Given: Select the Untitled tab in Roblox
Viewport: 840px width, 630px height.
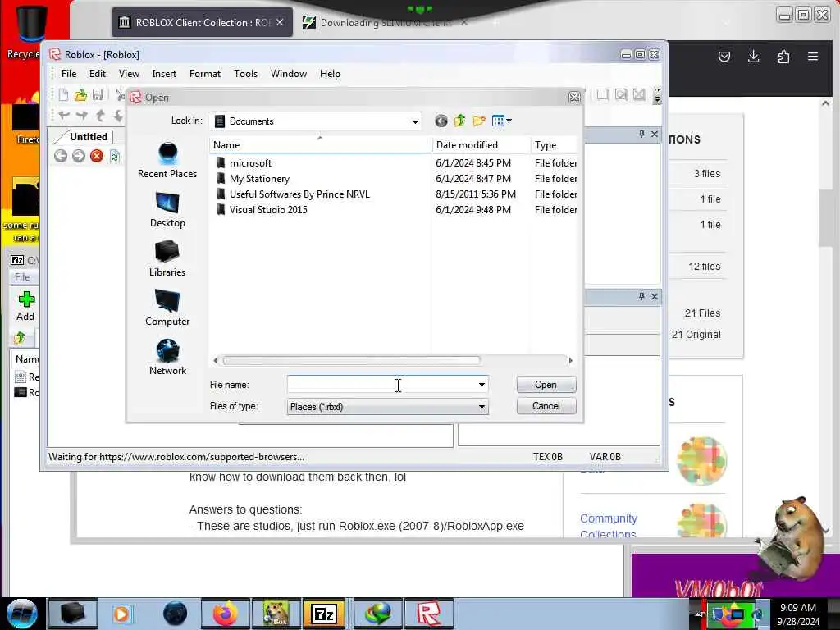Looking at the screenshot, I should [x=89, y=137].
